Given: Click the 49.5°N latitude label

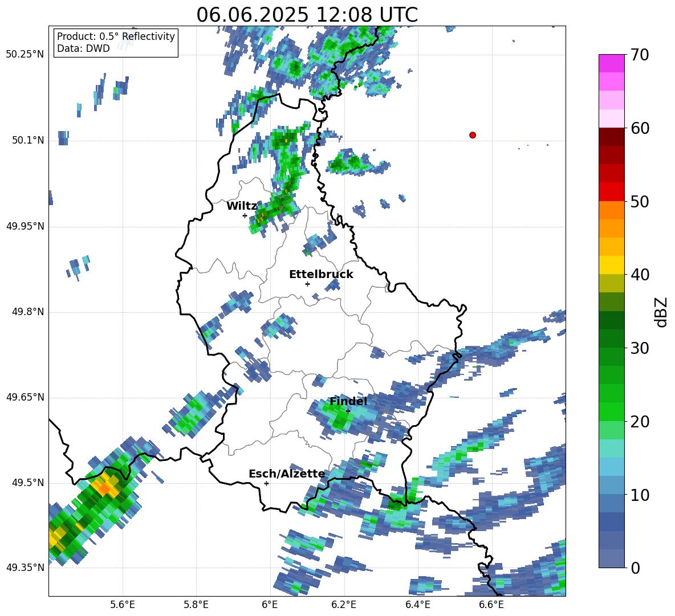Looking at the screenshot, I should tap(28, 483).
